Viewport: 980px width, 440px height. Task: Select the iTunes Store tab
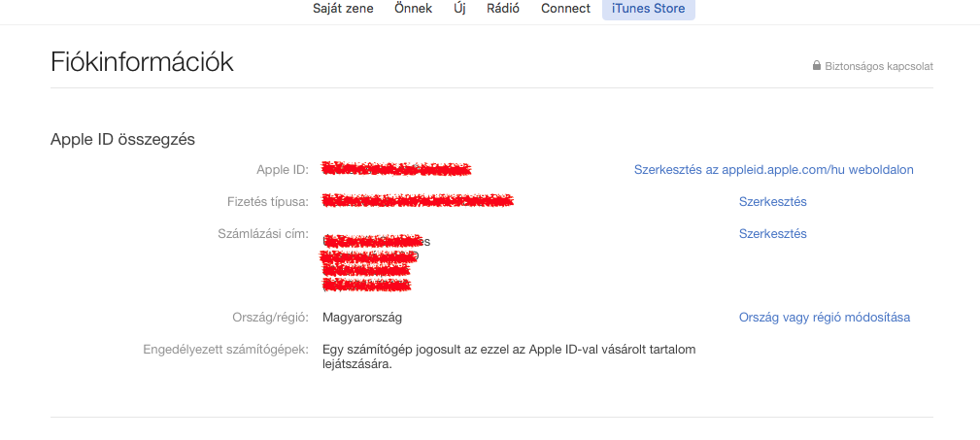pyautogui.click(x=648, y=9)
